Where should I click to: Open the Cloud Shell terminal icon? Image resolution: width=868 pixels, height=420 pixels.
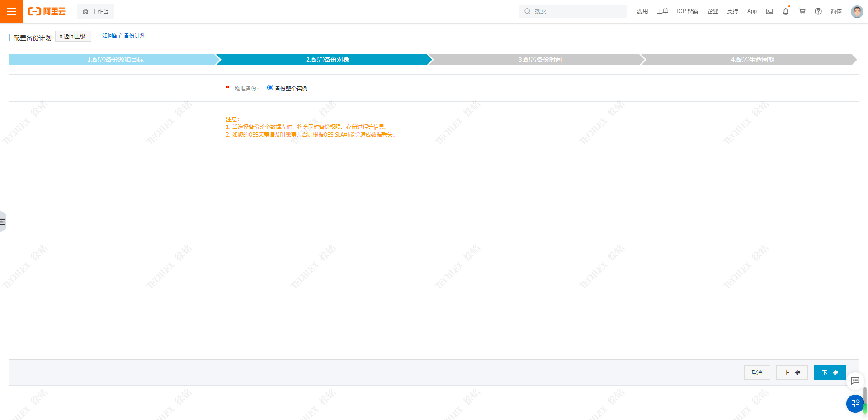tap(769, 11)
